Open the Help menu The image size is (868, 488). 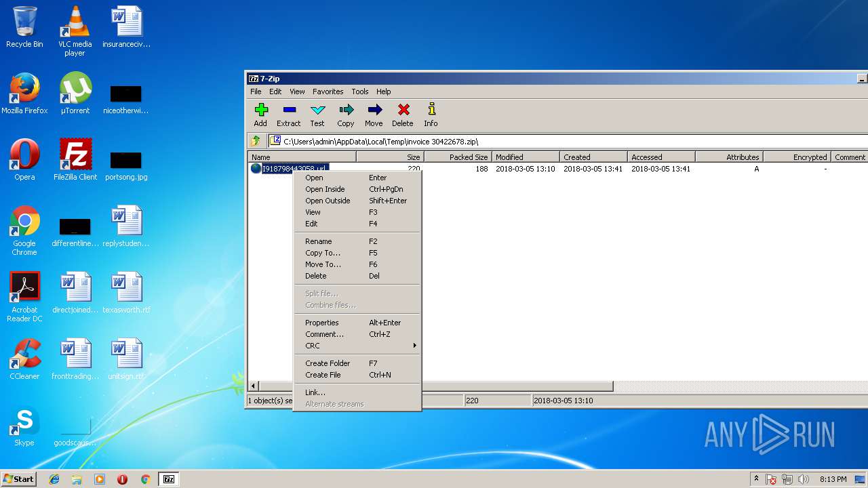384,91
